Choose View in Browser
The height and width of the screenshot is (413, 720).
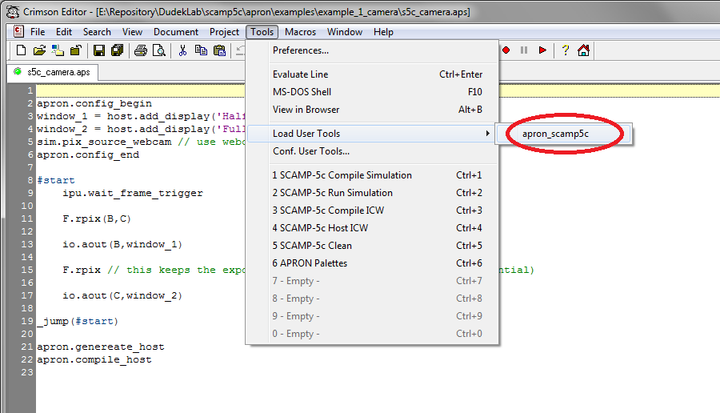click(x=373, y=109)
